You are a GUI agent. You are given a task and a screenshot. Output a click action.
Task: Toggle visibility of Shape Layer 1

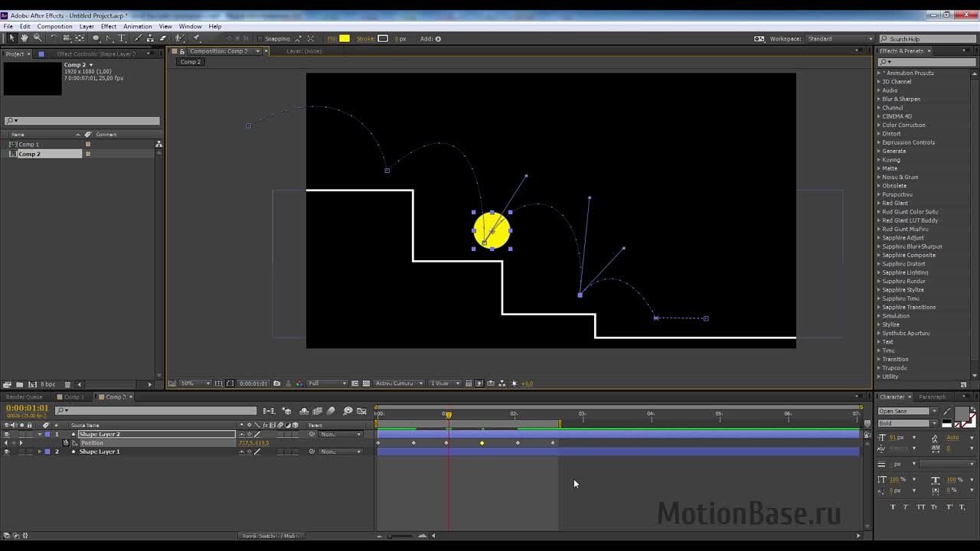click(x=7, y=452)
